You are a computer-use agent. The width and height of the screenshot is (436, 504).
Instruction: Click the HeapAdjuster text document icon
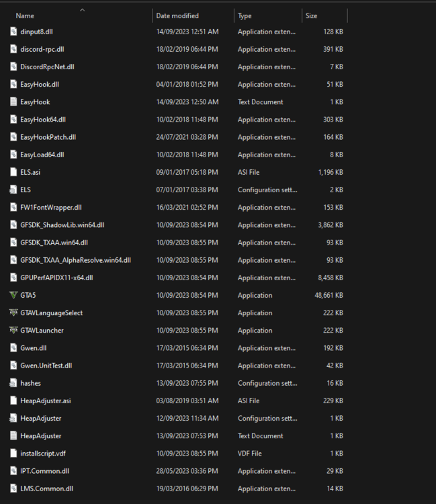pyautogui.click(x=13, y=436)
